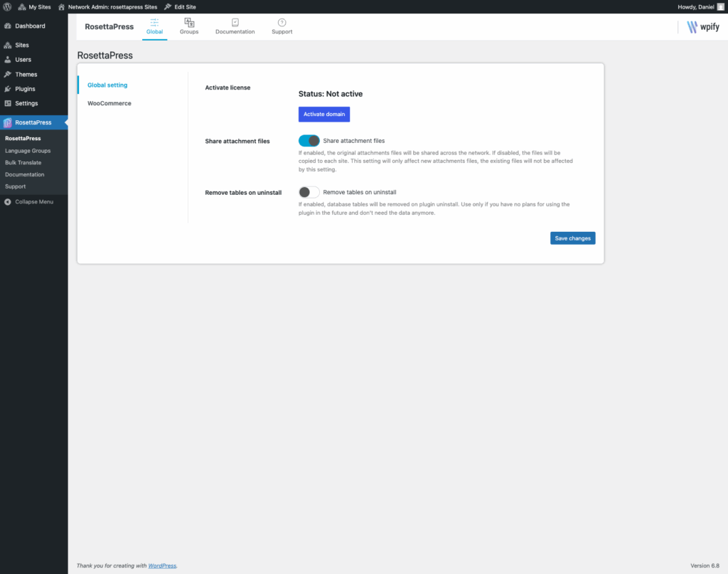Switch to the Support tab
The image size is (728, 574).
pos(282,27)
